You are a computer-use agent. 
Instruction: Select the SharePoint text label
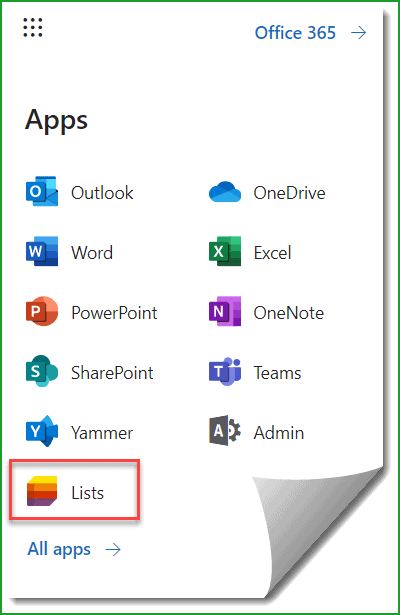click(x=112, y=373)
